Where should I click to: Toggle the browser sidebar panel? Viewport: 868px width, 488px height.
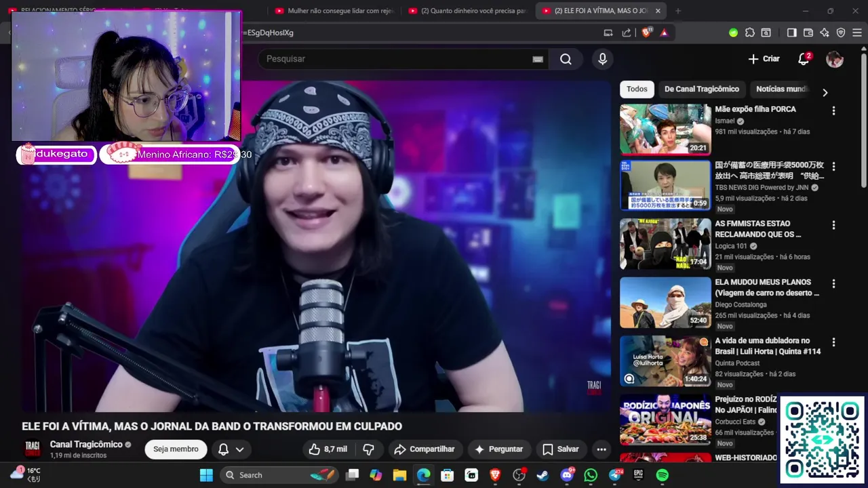pos(791,33)
